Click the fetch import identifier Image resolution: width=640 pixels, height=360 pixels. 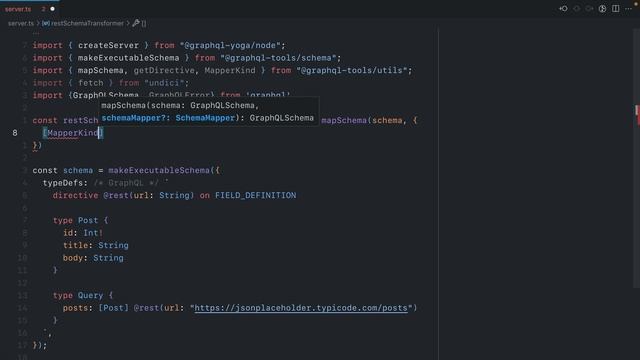tap(91, 83)
